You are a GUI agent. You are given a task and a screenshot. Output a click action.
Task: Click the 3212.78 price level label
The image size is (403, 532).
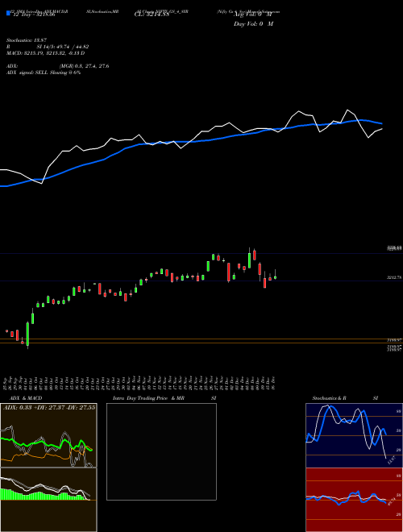pos(394,277)
